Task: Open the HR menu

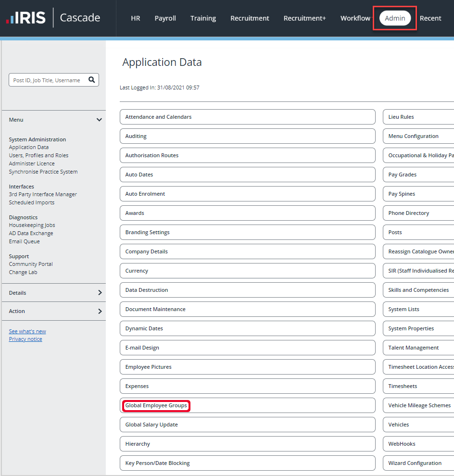Action: pos(136,18)
